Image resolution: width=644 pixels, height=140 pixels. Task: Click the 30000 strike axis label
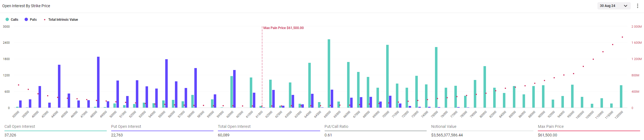pos(16,114)
